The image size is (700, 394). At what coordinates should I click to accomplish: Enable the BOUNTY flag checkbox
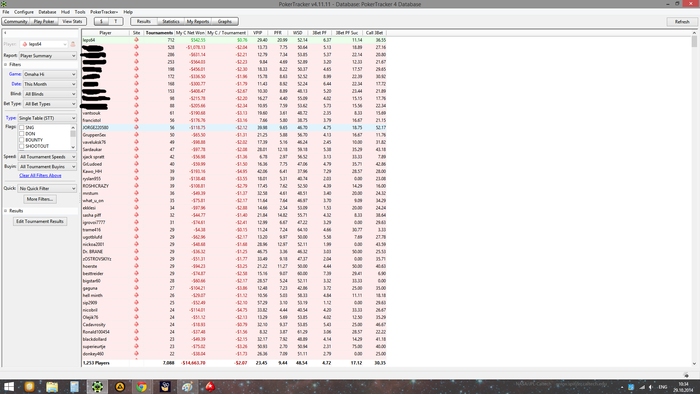click(x=21, y=140)
